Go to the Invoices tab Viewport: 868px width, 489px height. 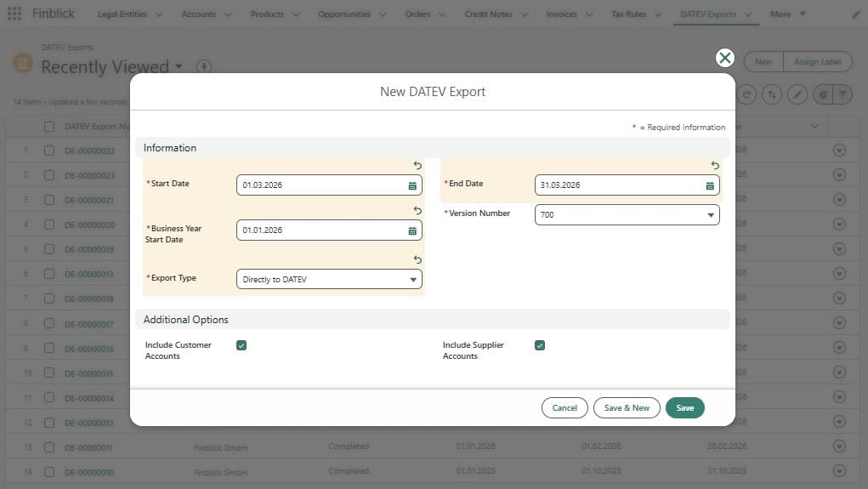[x=561, y=14]
